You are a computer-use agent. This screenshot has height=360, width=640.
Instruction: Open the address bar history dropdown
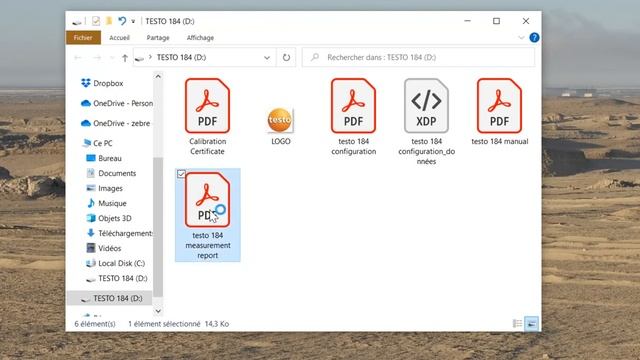pos(267,58)
